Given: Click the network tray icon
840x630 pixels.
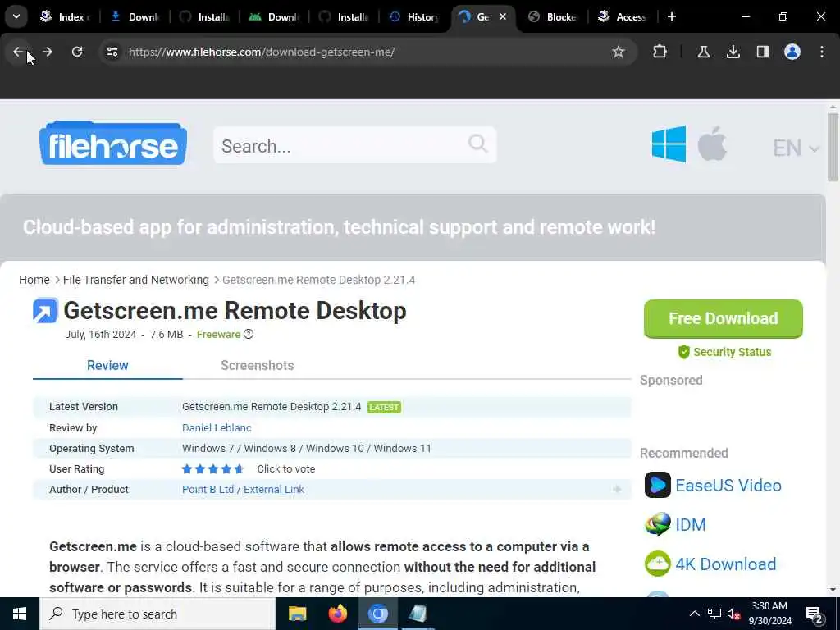Looking at the screenshot, I should pos(714,614).
